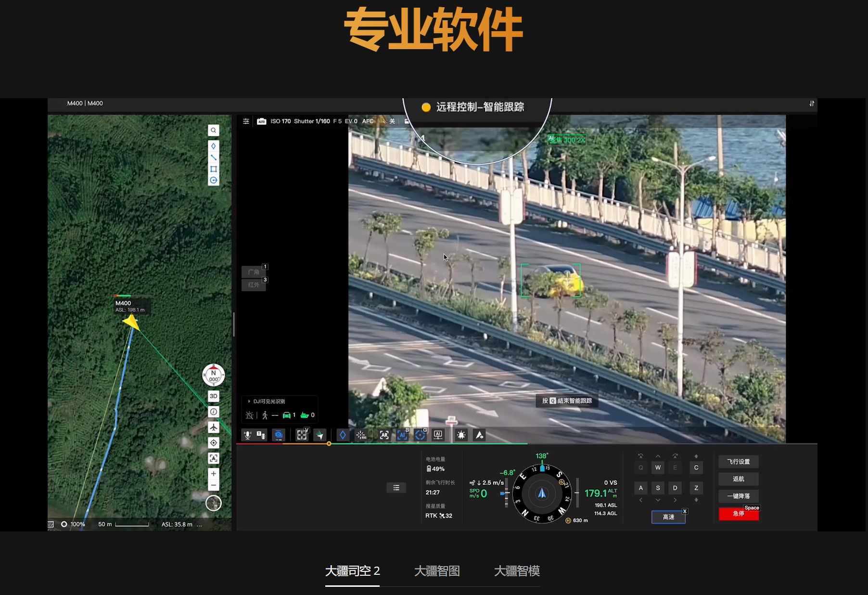
Task: Zoom out the map with minus
Action: tap(214, 485)
